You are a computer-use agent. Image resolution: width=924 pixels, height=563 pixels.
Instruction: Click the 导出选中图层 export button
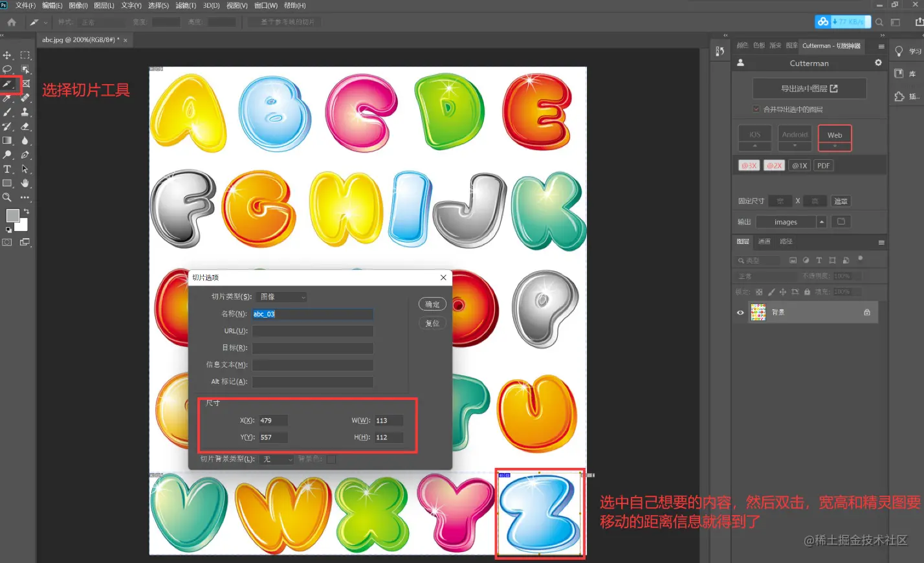pyautogui.click(x=809, y=89)
